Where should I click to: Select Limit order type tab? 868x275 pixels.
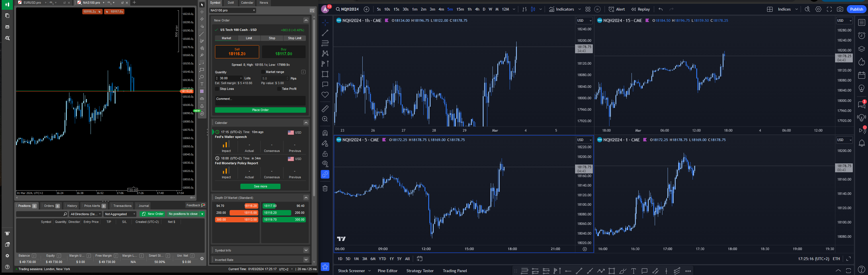click(249, 38)
